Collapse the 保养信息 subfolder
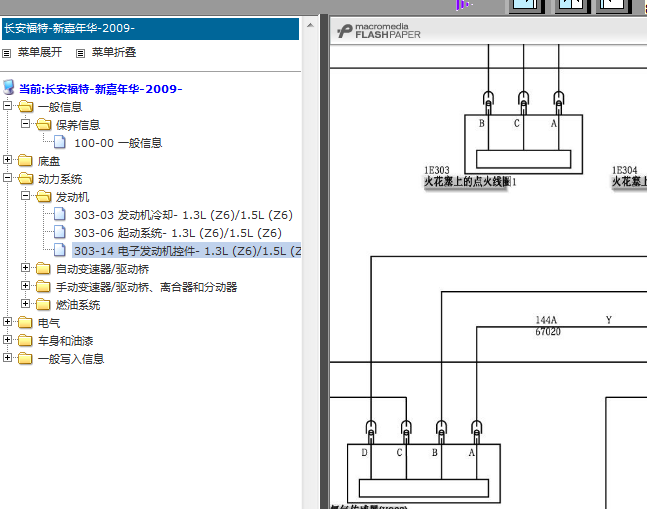Viewport: 647px width, 509px height. 26,124
